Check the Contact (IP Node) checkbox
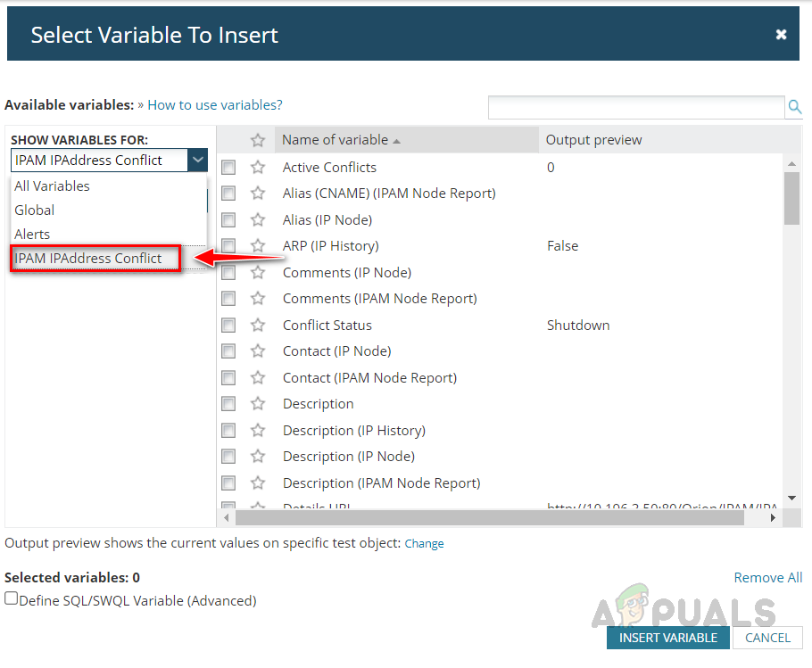The image size is (812, 668). click(x=228, y=350)
